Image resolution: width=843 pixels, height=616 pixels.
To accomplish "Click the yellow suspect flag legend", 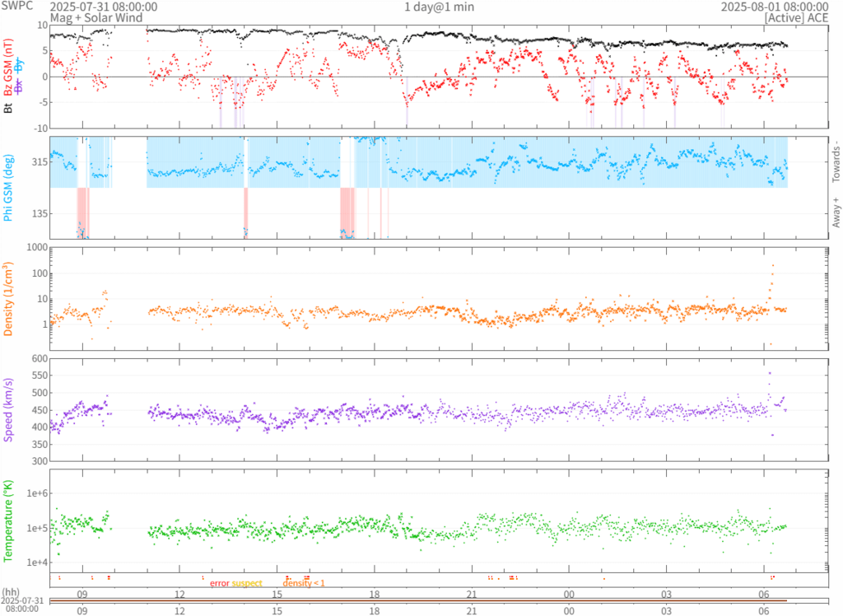I will click(247, 583).
